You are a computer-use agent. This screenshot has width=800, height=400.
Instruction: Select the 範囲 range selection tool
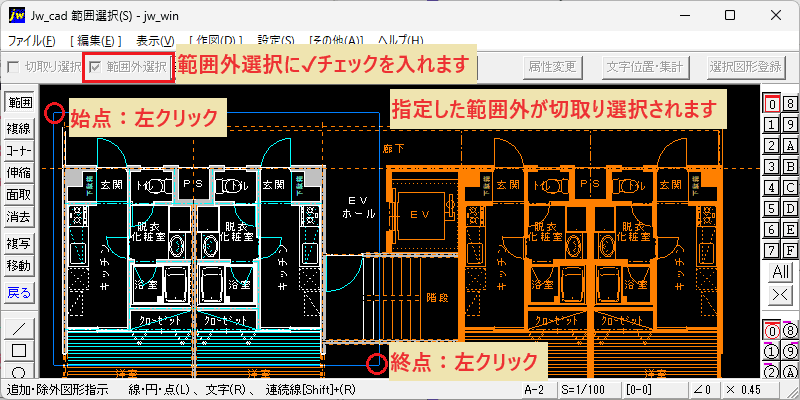pos(19,103)
